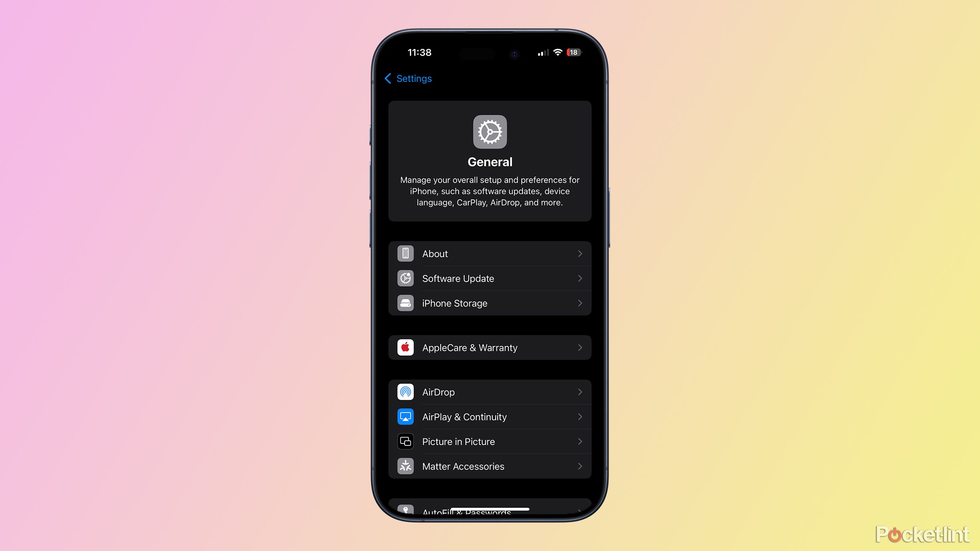Scroll down the General settings list
This screenshot has width=980, height=551.
[490, 370]
